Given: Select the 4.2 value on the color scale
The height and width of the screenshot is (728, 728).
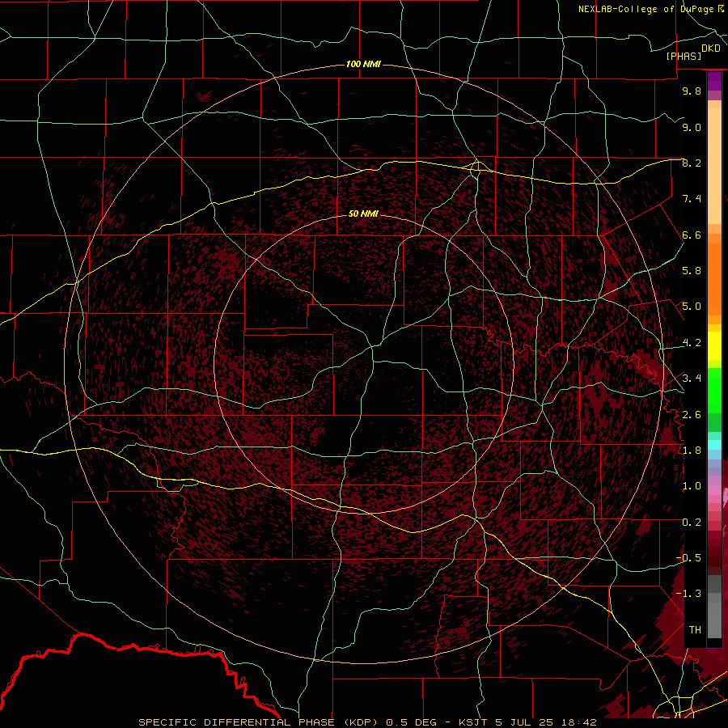Looking at the screenshot, I should [692, 343].
